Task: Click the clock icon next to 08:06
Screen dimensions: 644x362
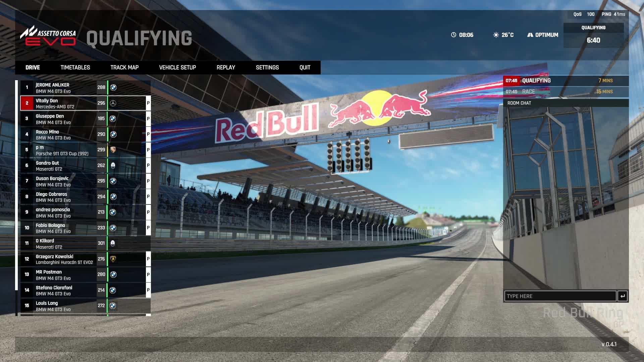Action: click(453, 35)
